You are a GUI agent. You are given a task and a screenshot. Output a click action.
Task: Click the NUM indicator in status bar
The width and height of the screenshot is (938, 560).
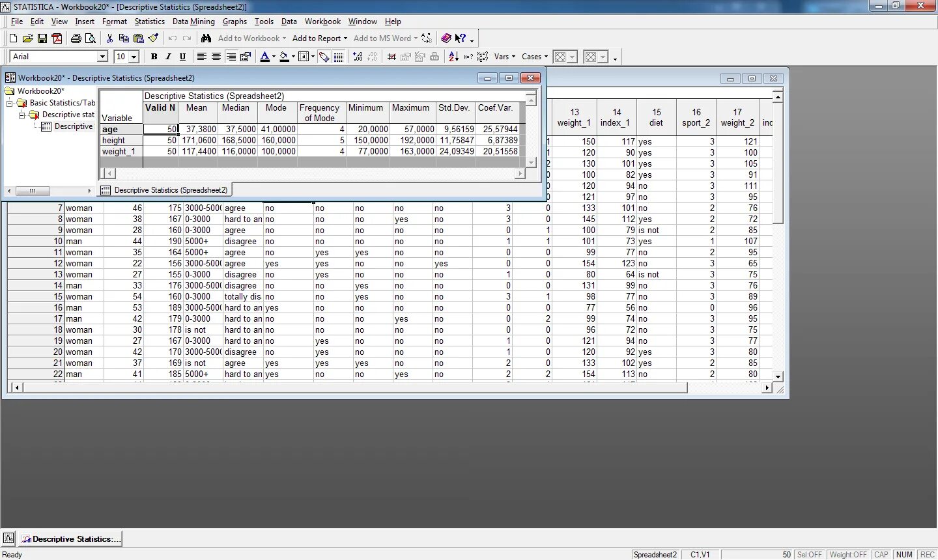point(904,555)
